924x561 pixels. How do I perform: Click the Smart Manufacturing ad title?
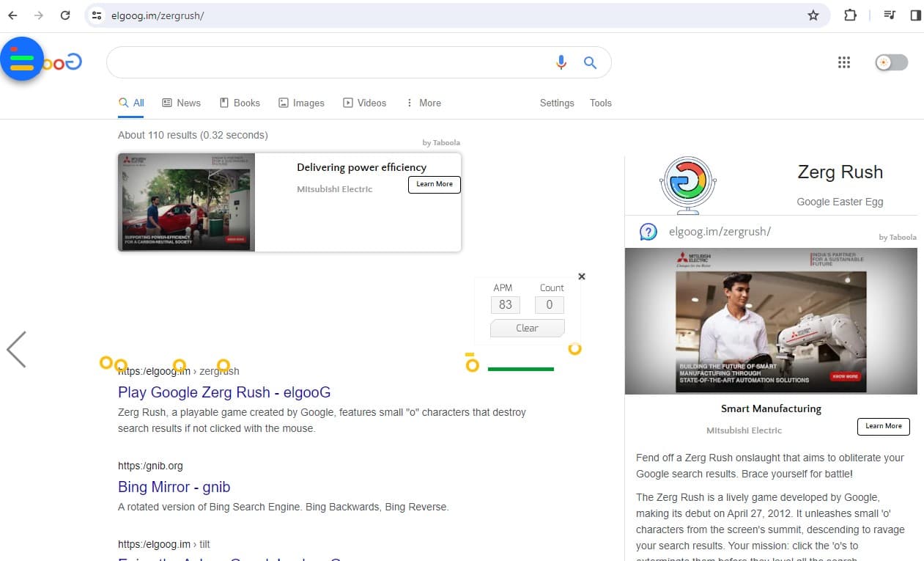[771, 408]
